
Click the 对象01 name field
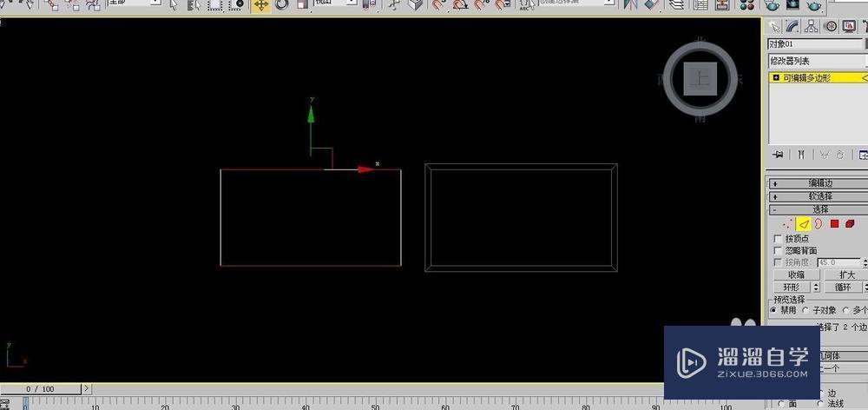tap(815, 43)
